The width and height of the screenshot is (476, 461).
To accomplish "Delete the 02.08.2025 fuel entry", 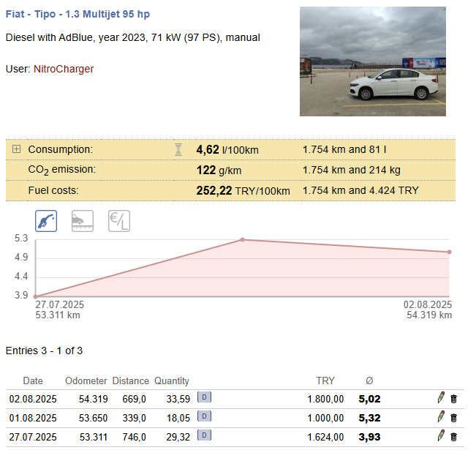I will click(x=453, y=399).
